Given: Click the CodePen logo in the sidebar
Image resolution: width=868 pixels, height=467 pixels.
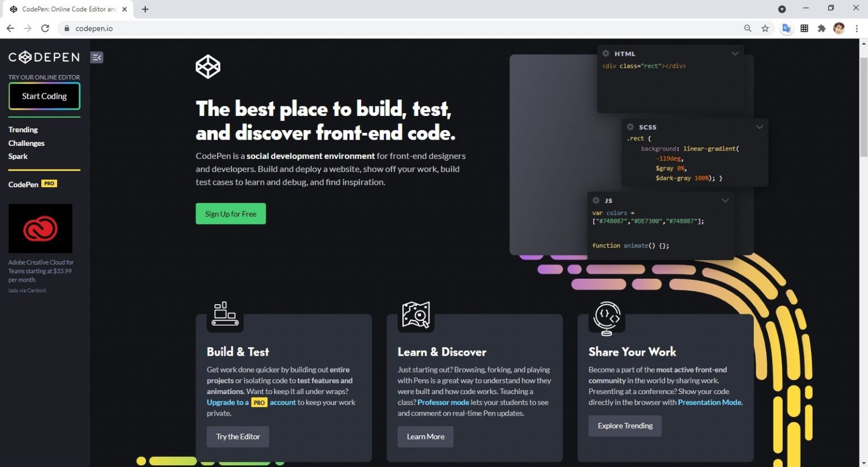Looking at the screenshot, I should coord(44,57).
